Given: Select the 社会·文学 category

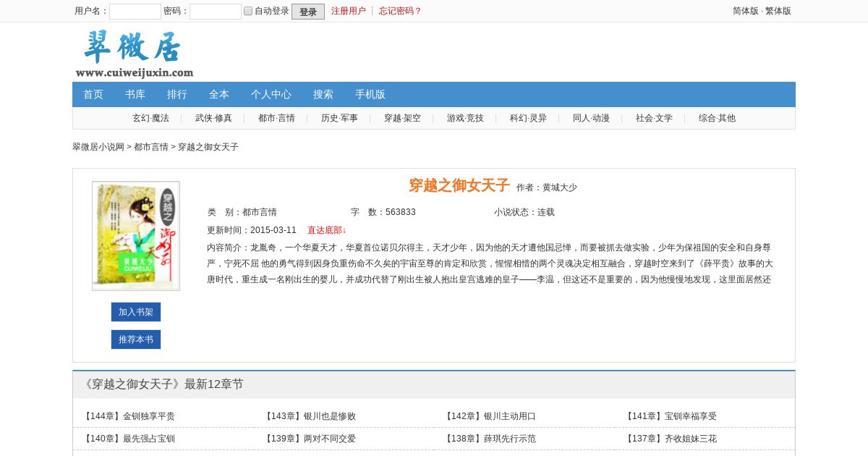Looking at the screenshot, I should 654,118.
